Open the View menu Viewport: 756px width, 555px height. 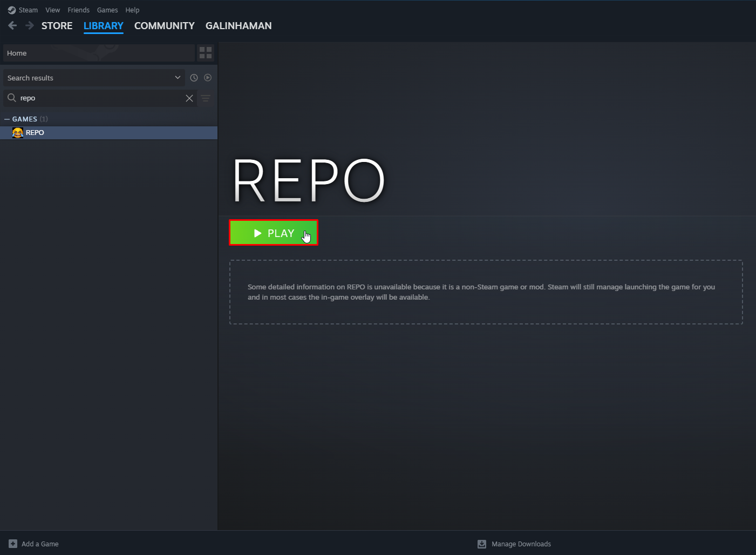[x=52, y=10]
